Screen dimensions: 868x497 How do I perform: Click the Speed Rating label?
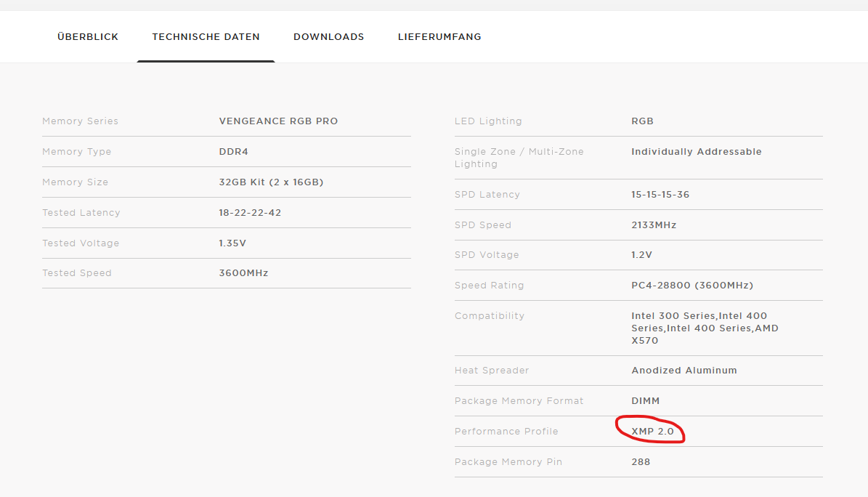490,286
